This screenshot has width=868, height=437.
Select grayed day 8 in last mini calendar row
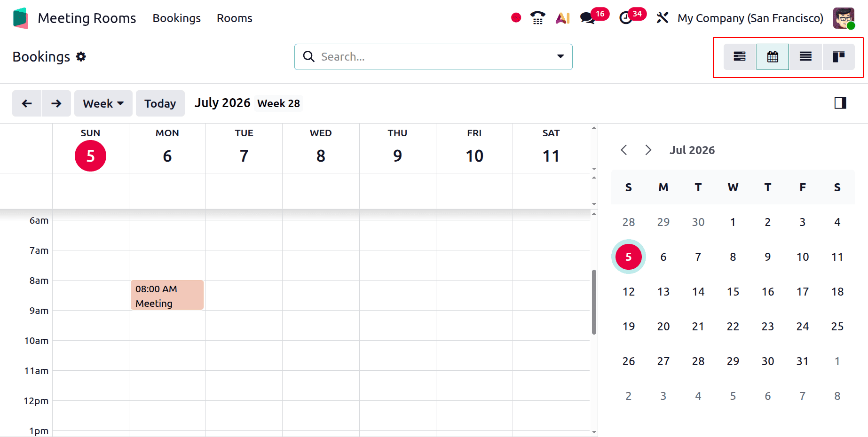[x=837, y=396]
